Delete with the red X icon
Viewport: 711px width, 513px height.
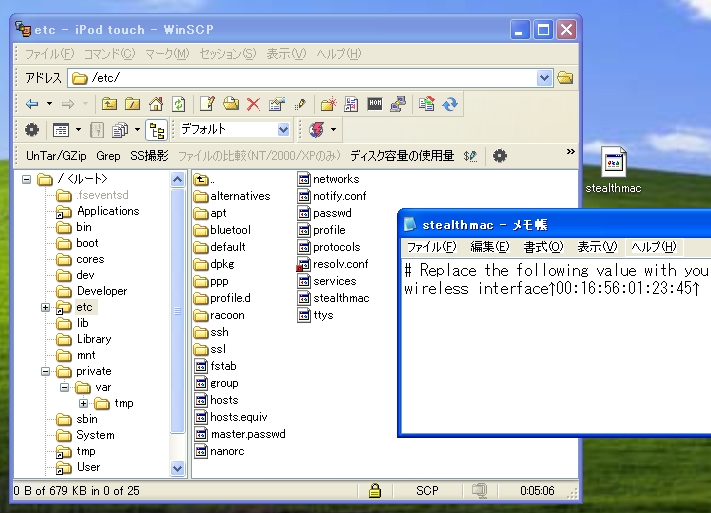(253, 104)
